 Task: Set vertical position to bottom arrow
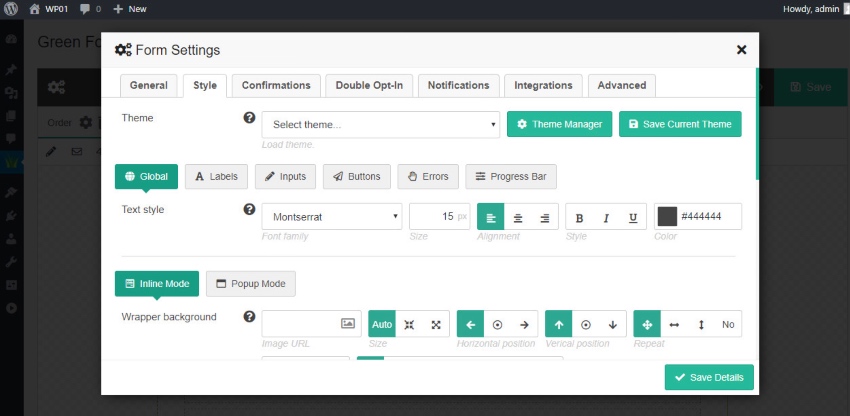point(612,324)
